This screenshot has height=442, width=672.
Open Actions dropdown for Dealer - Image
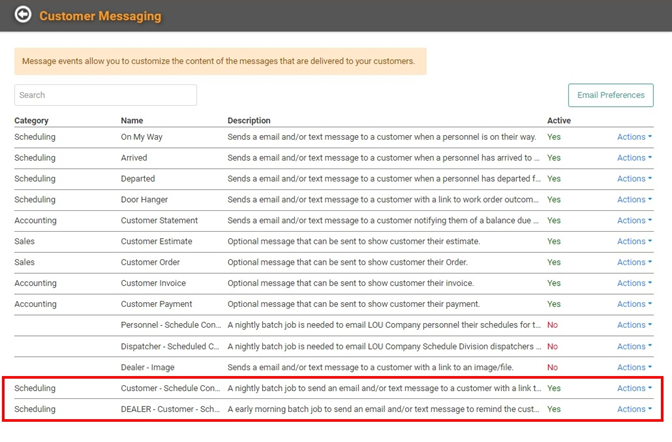coord(634,367)
